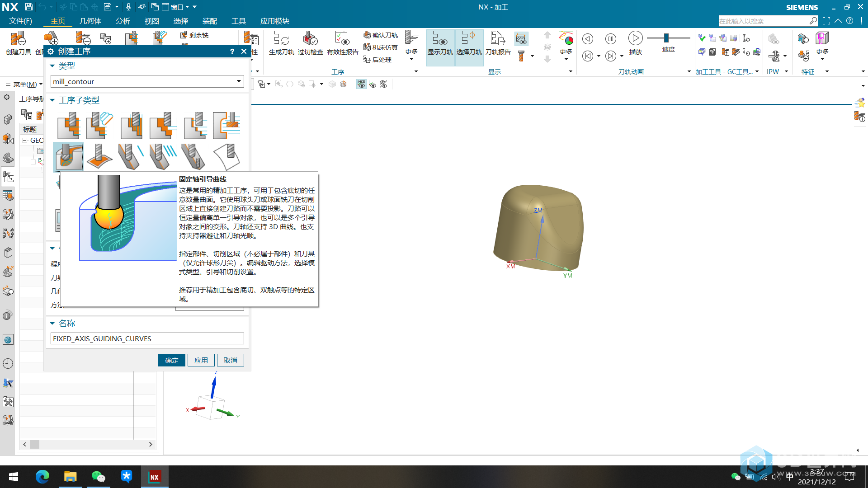The height and width of the screenshot is (488, 868).
Task: Select the Area Mill subtype icon
Action: pos(100,157)
